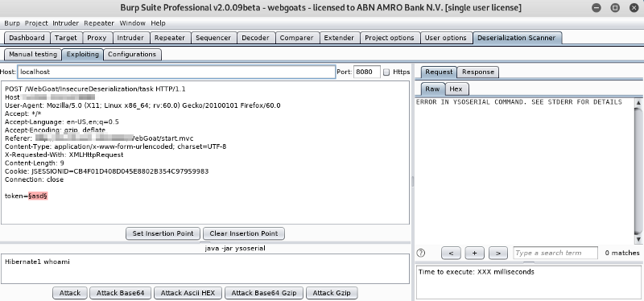Maximize the Burp Suite window
The height and width of the screenshot is (301, 644).
[615, 8]
